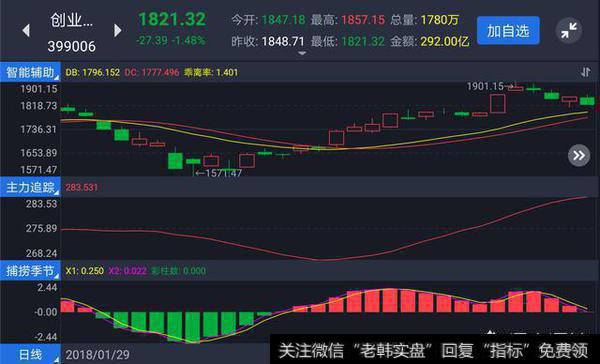The width and height of the screenshot is (600, 364).
Task: Open the 日线 period selector
Action: click(30, 354)
